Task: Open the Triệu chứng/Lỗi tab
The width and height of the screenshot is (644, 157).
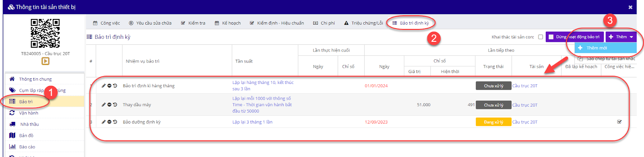Action: coord(363,23)
